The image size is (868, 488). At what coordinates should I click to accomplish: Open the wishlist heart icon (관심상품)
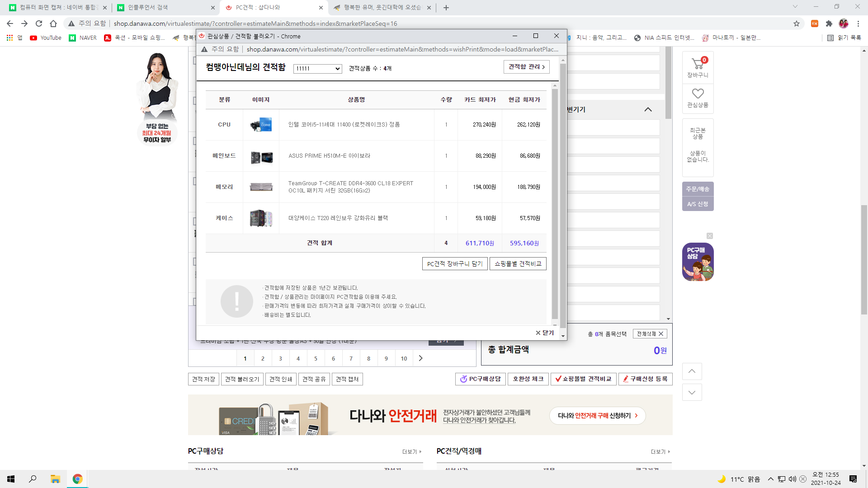[x=698, y=98]
